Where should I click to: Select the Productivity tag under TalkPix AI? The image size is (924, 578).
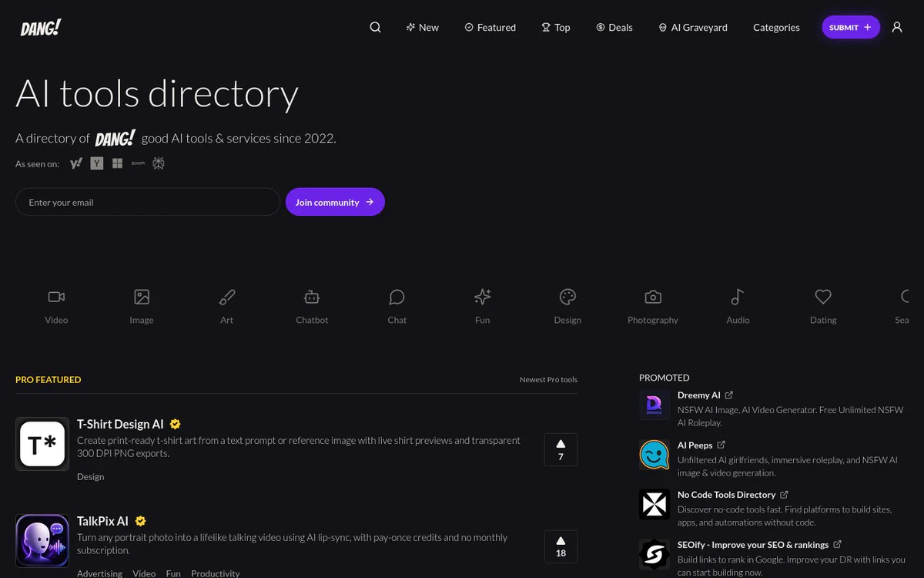[x=216, y=573]
